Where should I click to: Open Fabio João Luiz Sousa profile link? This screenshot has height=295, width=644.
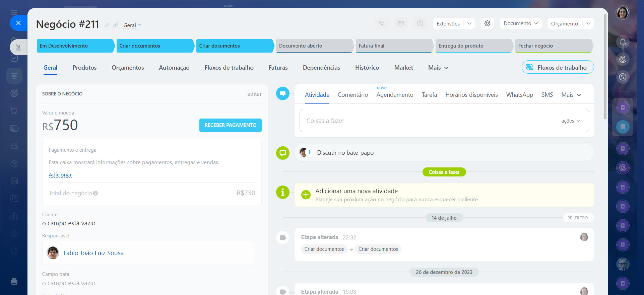[93, 253]
